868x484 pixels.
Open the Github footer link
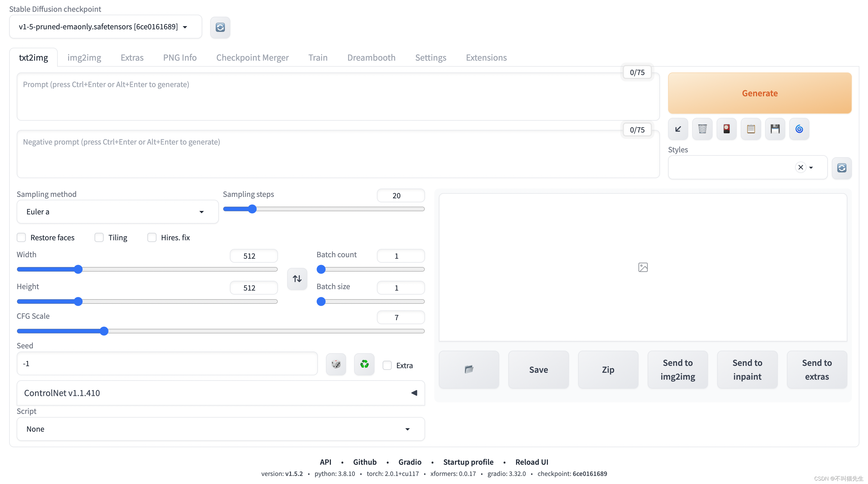point(364,462)
